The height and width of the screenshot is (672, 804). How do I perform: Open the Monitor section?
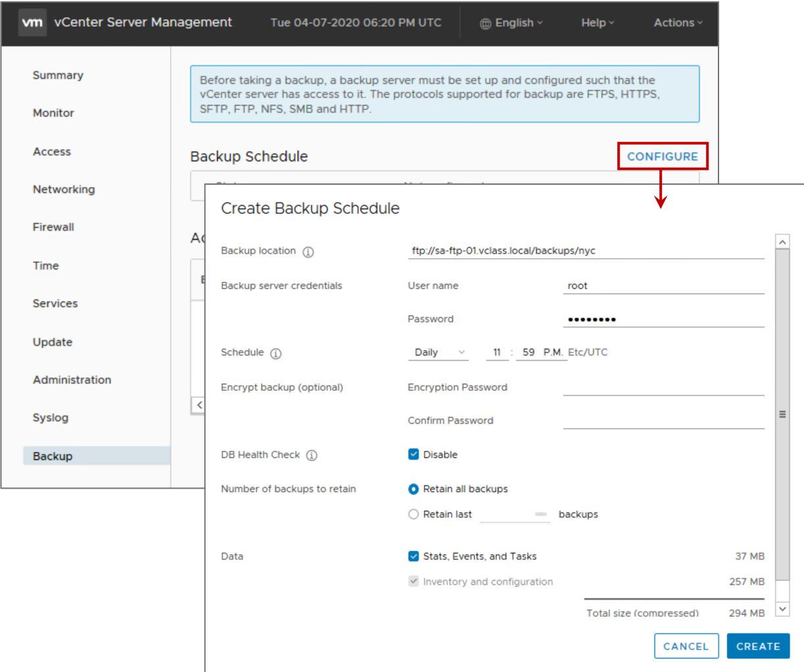pos(53,113)
